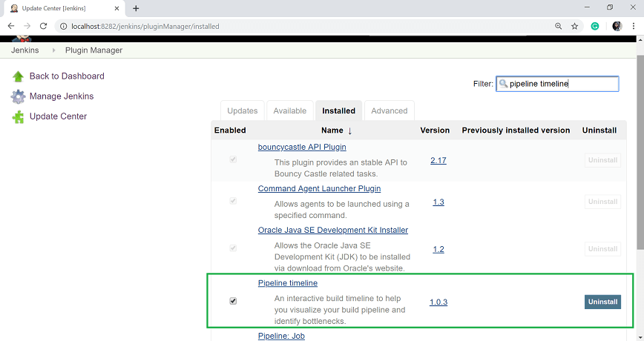The width and height of the screenshot is (644, 341).
Task: Switch to the Available tab
Action: coord(289,111)
